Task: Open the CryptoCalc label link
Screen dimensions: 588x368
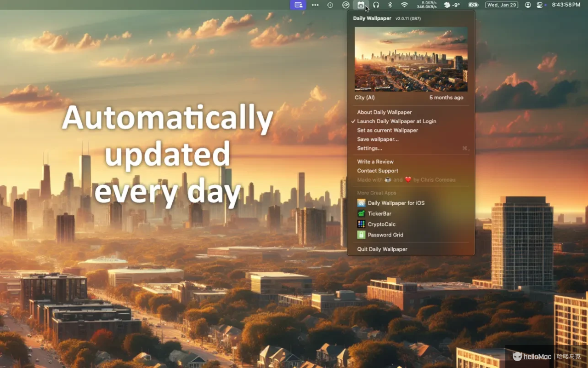Action: click(381, 224)
